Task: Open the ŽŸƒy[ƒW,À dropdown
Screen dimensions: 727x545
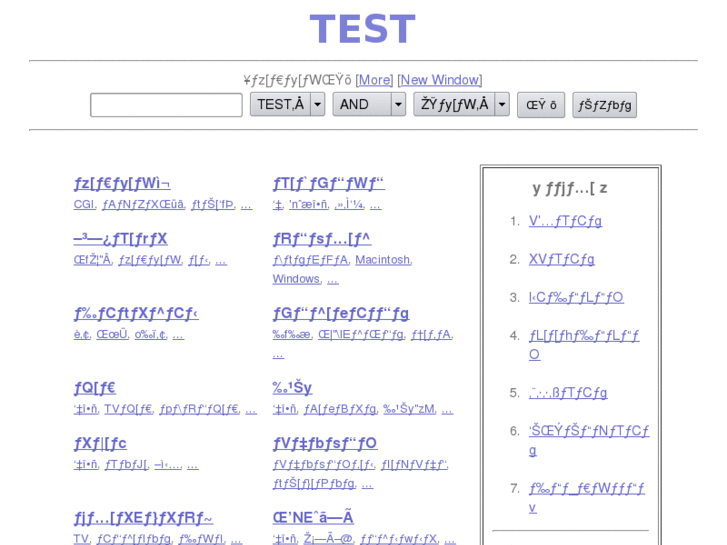Action: pos(461,104)
